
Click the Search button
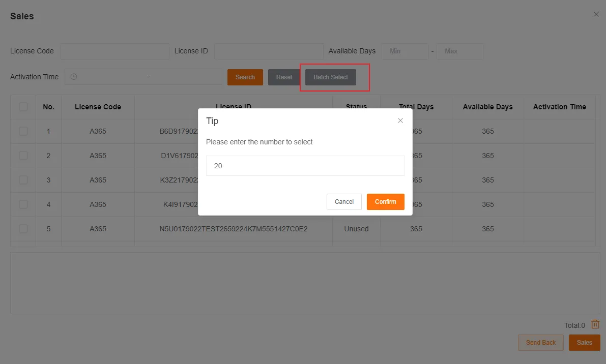(245, 77)
